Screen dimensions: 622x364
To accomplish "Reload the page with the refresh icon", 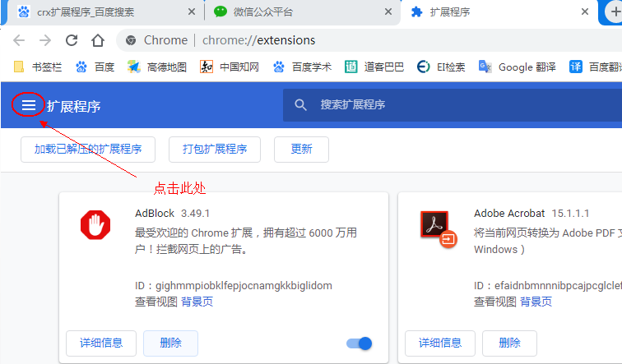I will 72,40.
